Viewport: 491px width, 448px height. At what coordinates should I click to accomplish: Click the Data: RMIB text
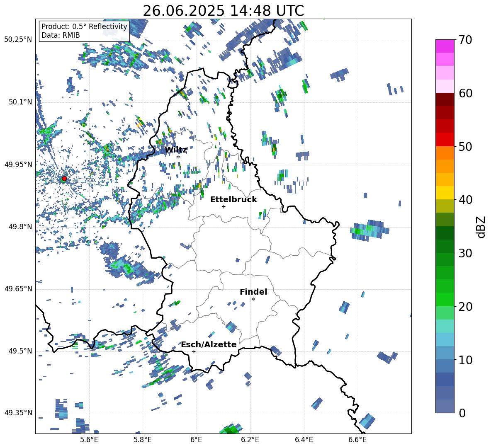pyautogui.click(x=61, y=35)
